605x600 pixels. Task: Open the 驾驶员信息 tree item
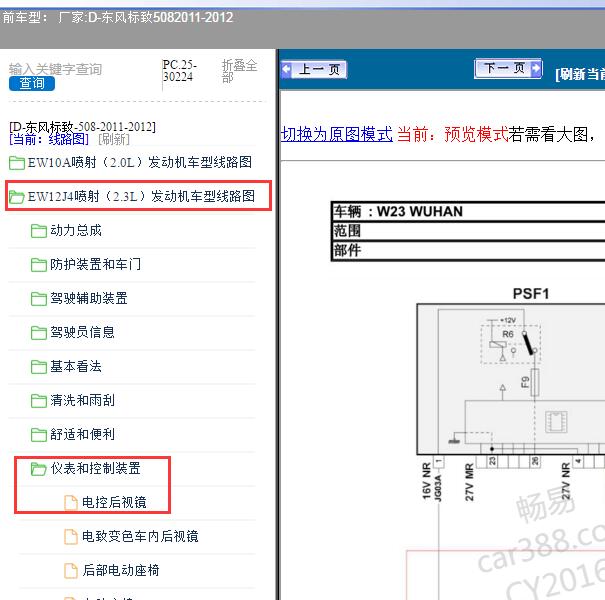[83, 332]
